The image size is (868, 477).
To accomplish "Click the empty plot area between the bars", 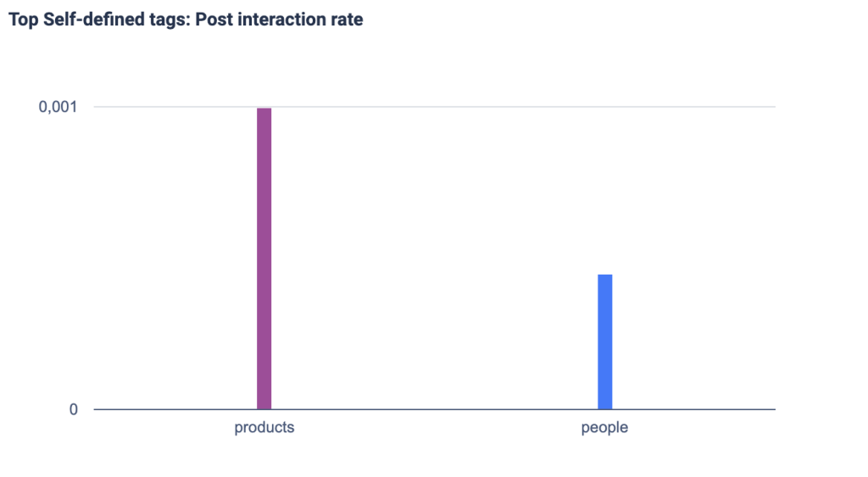I will [x=434, y=254].
